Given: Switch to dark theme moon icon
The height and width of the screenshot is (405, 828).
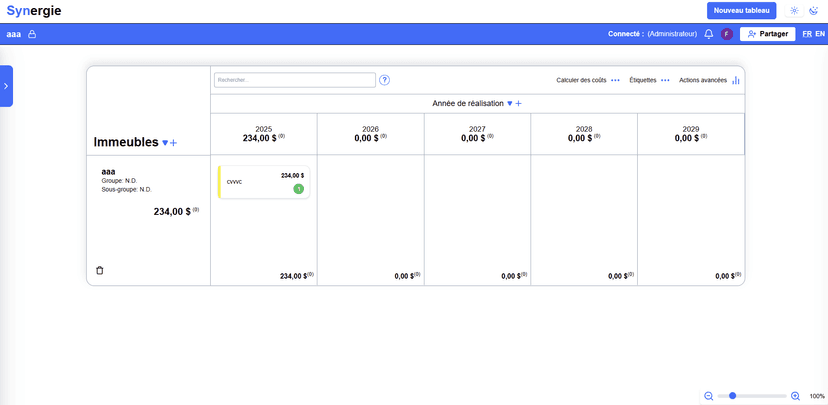Looking at the screenshot, I should pyautogui.click(x=814, y=10).
